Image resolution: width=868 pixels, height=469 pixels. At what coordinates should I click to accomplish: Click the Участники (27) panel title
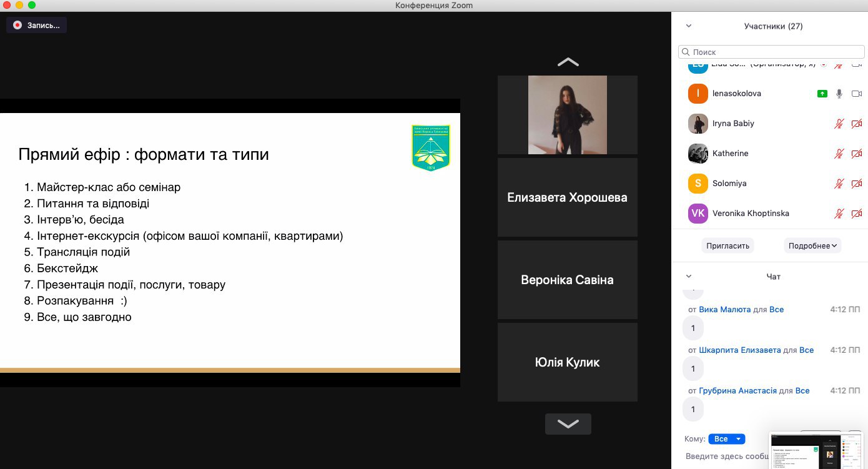[773, 26]
